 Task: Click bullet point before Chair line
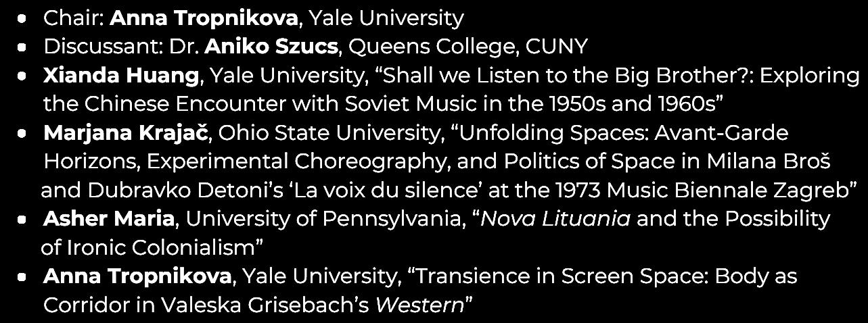23,19
